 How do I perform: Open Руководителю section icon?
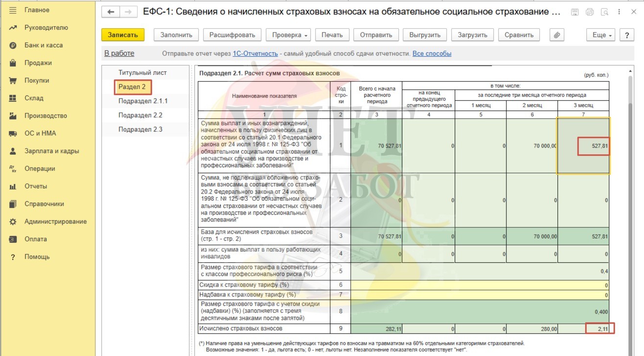click(13, 28)
